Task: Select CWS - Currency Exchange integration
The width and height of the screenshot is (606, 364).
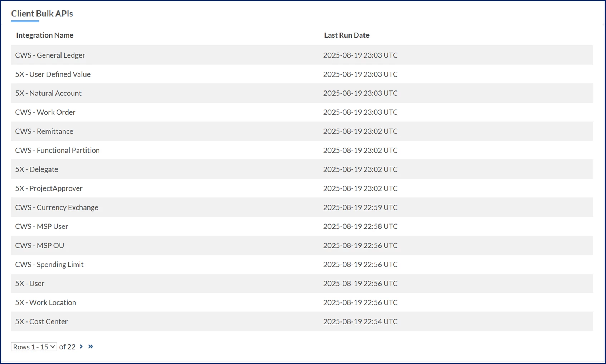Action: [x=57, y=207]
